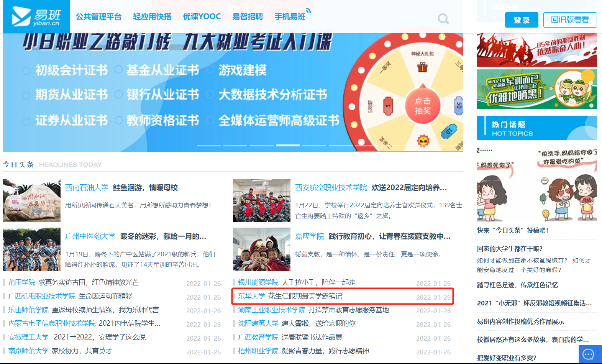Viewport: 602px width, 364px height.
Task: Click the Yiban logo in header
Action: (36, 16)
